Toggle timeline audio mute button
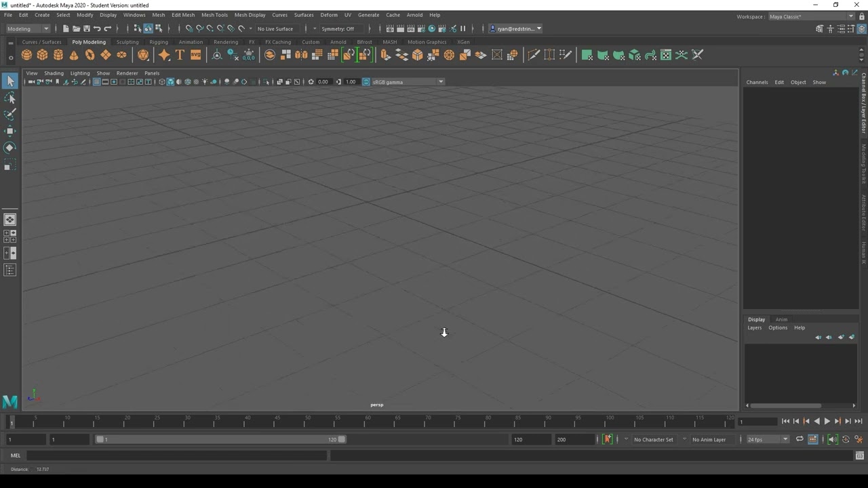This screenshot has height=488, width=868. 833,439
